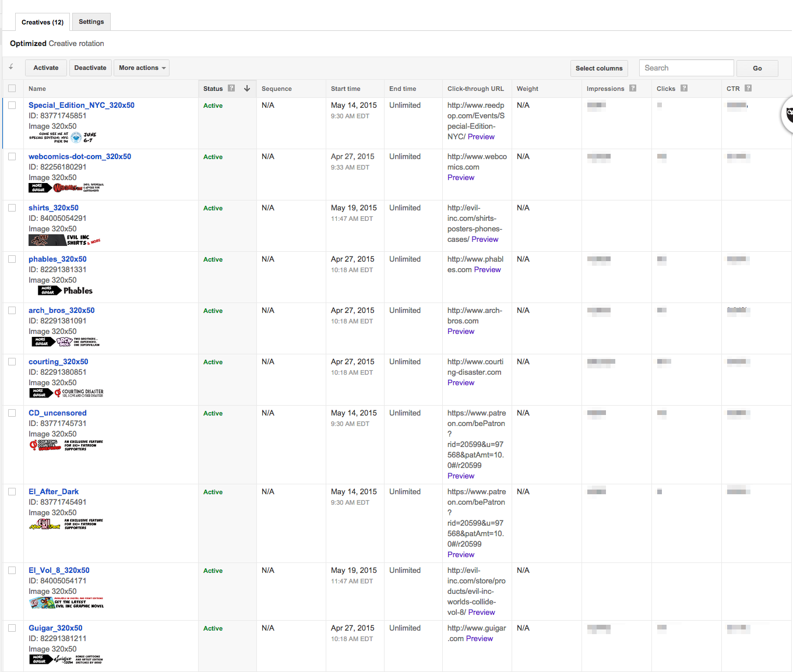Click the Impressions column help icon
793x672 pixels.
pyautogui.click(x=633, y=89)
